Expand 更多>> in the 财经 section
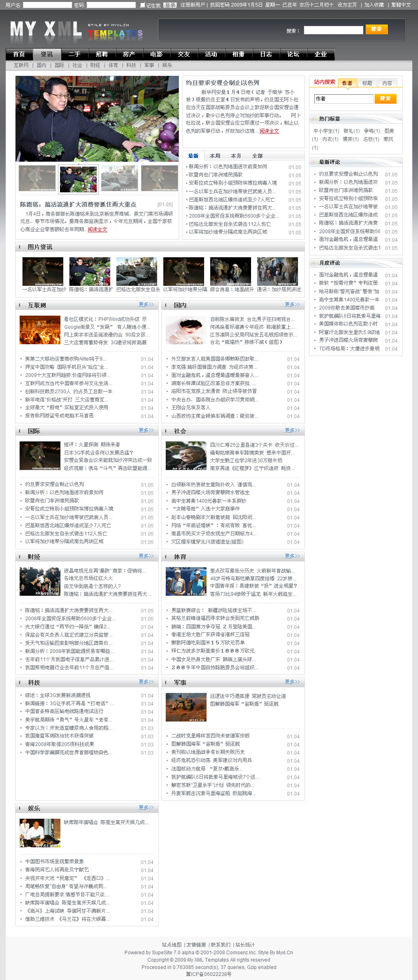Image resolution: width=418 pixels, height=980 pixels. (146, 556)
